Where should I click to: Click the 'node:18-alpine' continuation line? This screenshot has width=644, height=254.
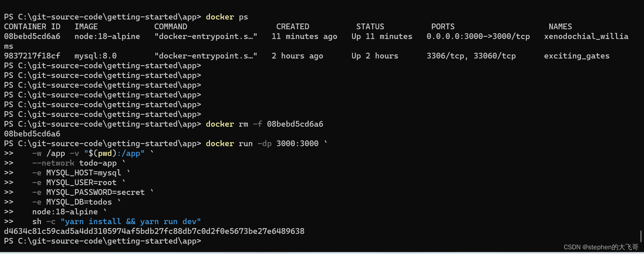pos(65,212)
